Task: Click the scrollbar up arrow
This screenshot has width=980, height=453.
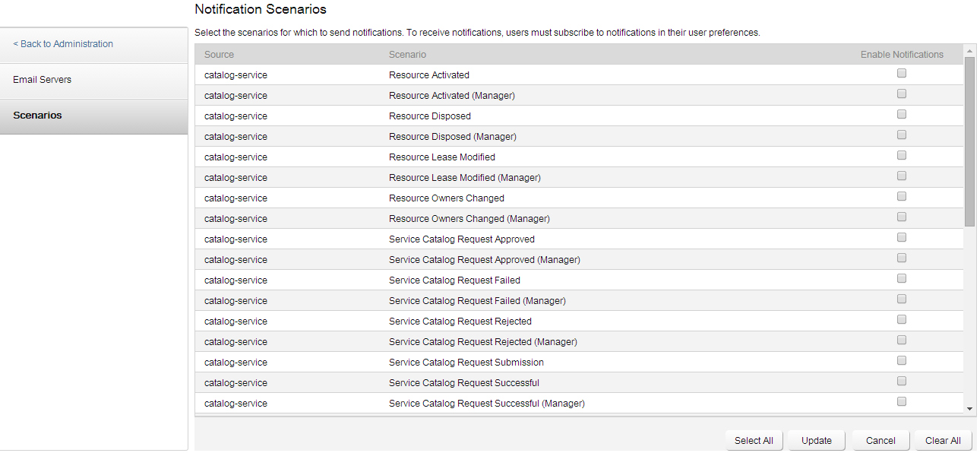Action: point(969,51)
